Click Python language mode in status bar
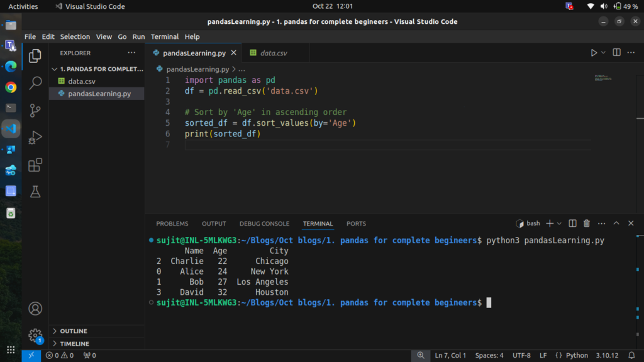 [x=576, y=356]
